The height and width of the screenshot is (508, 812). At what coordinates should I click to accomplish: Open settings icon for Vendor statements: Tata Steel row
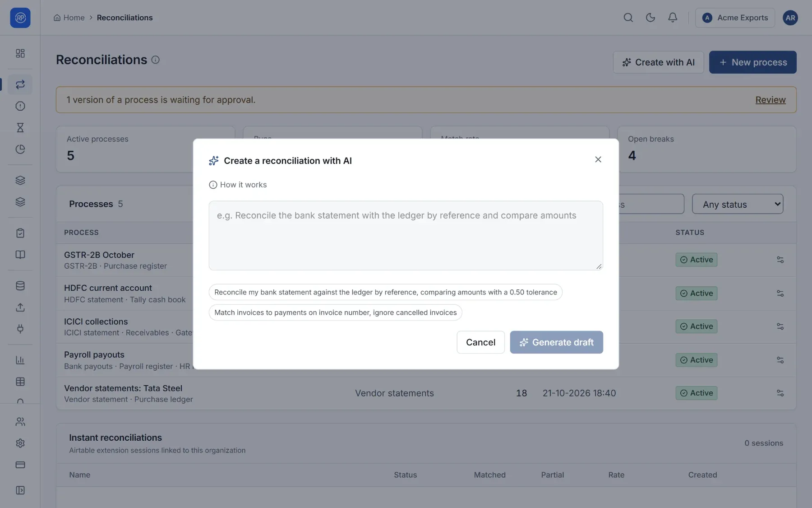780,393
